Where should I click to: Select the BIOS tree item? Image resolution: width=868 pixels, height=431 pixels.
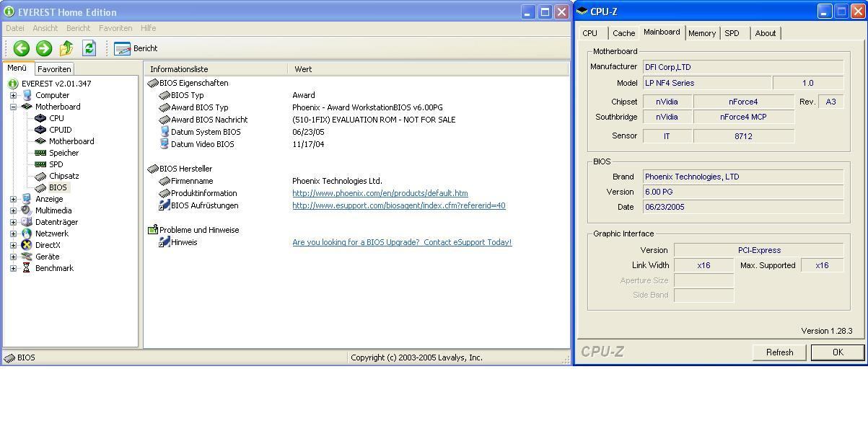(x=58, y=187)
